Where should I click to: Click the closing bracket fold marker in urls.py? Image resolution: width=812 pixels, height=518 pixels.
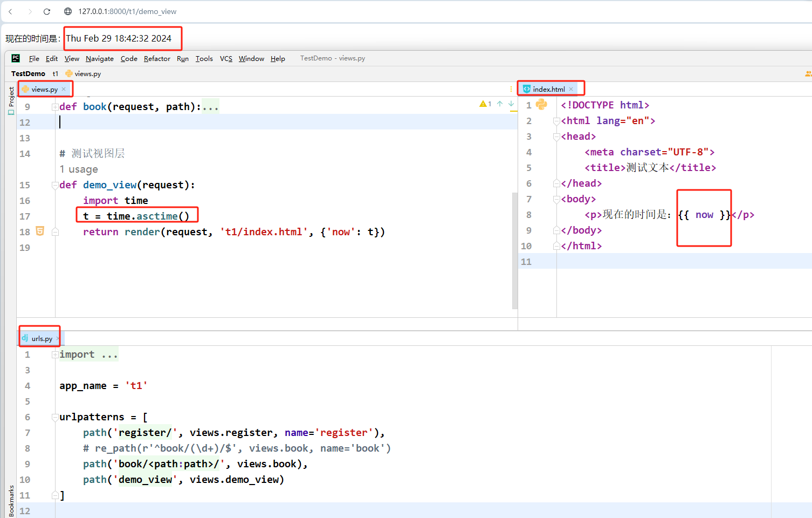point(55,495)
